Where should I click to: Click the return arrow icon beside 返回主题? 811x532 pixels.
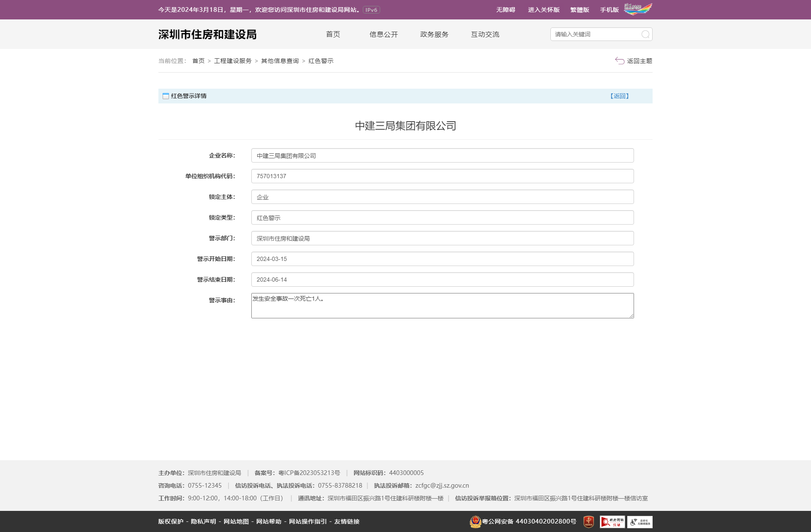[619, 61]
